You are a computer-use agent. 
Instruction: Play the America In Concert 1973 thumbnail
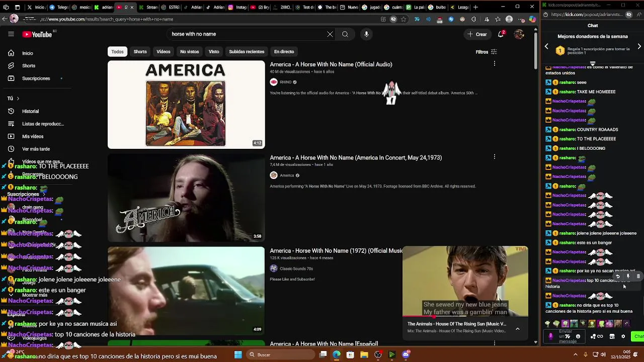click(186, 198)
